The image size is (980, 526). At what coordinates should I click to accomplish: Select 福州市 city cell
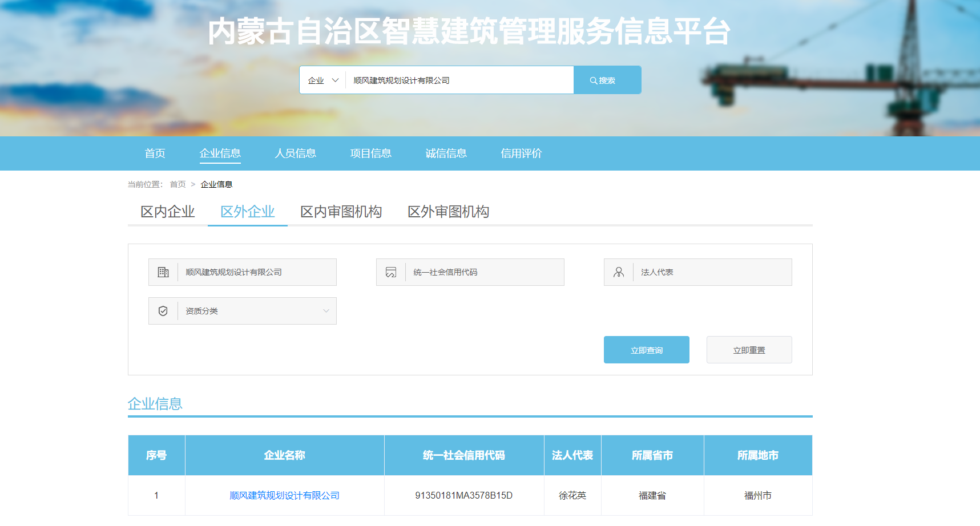(758, 495)
